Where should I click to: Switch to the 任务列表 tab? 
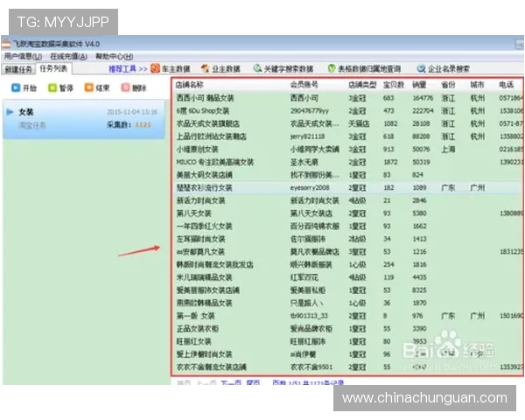pyautogui.click(x=53, y=68)
